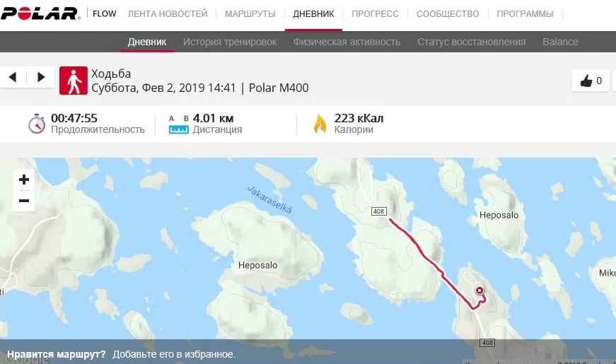Click the route start marker on map
Viewport: 616px width, 364px height.
480,290
